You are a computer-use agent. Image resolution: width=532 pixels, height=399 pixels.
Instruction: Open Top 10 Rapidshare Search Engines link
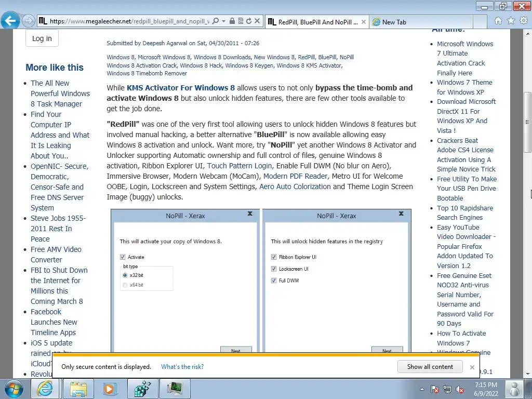(x=465, y=212)
